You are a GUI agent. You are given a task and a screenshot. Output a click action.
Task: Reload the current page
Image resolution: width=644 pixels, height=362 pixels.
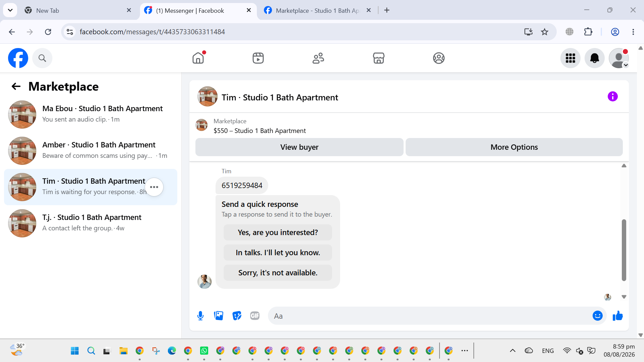(x=48, y=32)
